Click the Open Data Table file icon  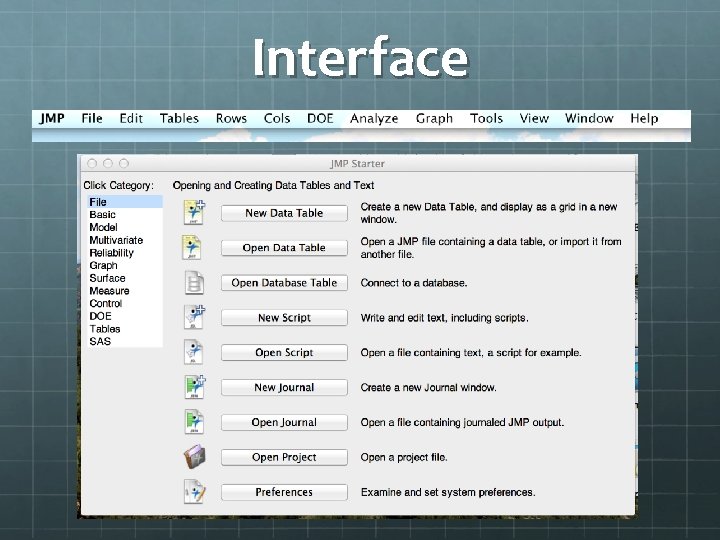tap(192, 248)
